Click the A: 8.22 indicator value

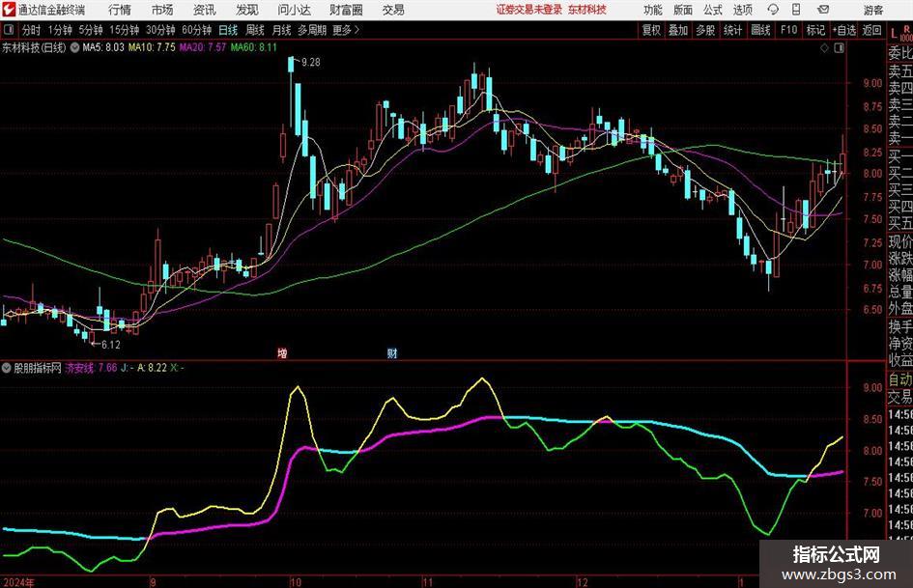[x=152, y=368]
